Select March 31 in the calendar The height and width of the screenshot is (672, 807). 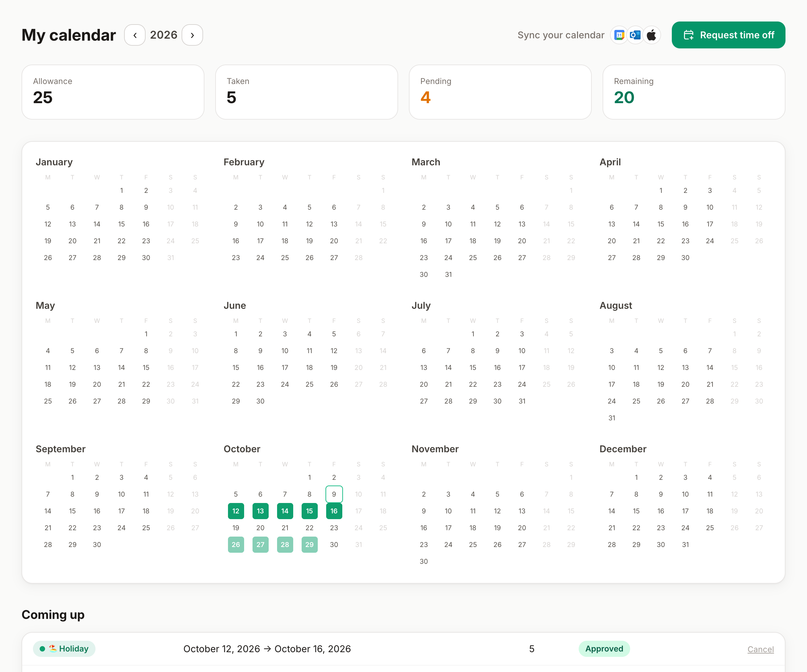[x=448, y=275]
